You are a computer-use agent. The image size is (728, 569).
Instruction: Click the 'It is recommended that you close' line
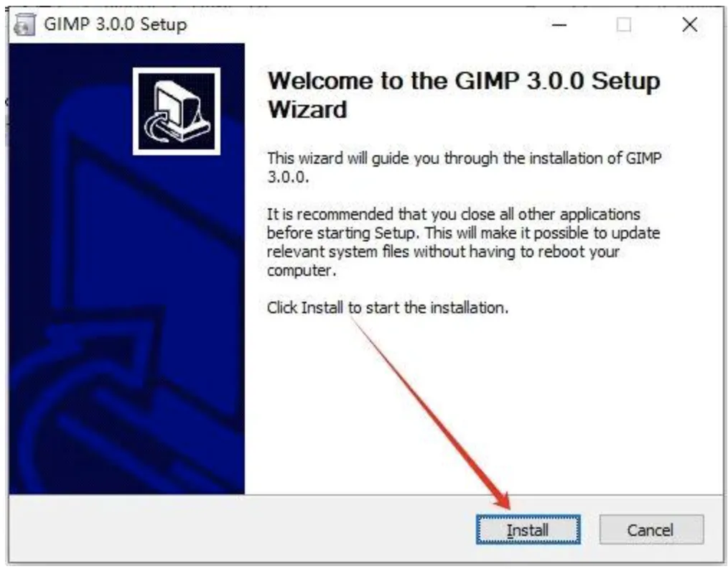(454, 214)
